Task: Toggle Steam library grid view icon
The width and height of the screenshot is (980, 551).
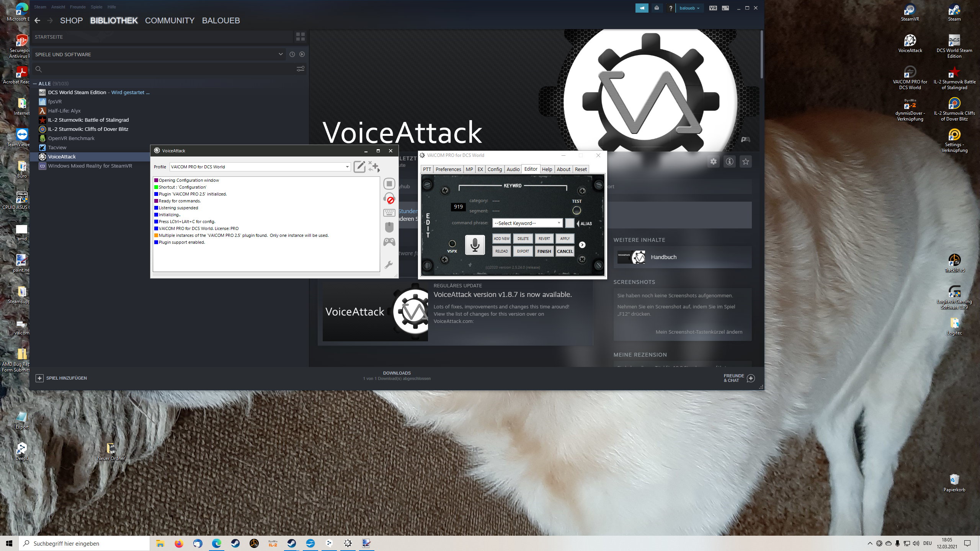Action: [301, 37]
